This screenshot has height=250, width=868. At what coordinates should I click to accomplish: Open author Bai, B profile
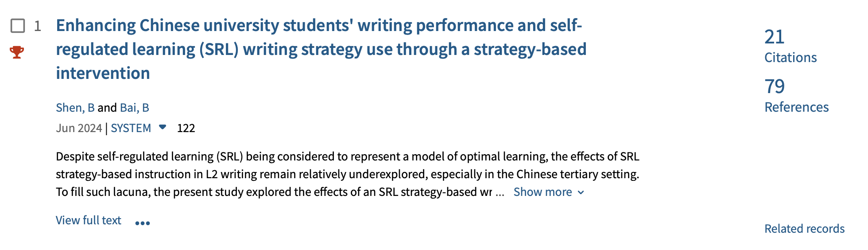coord(134,108)
